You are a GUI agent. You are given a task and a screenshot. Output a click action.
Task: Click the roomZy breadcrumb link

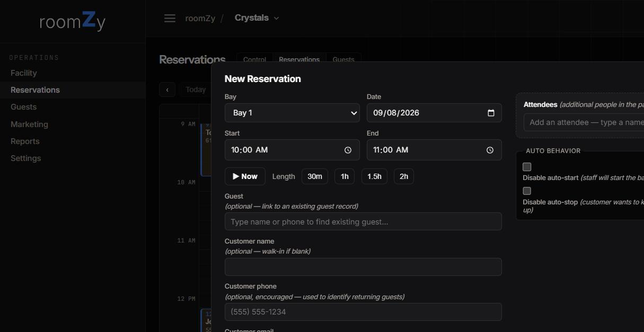click(x=200, y=18)
